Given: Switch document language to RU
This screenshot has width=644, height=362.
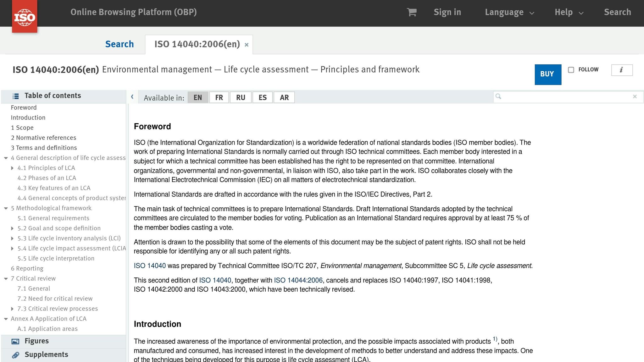Looking at the screenshot, I should [x=241, y=97].
